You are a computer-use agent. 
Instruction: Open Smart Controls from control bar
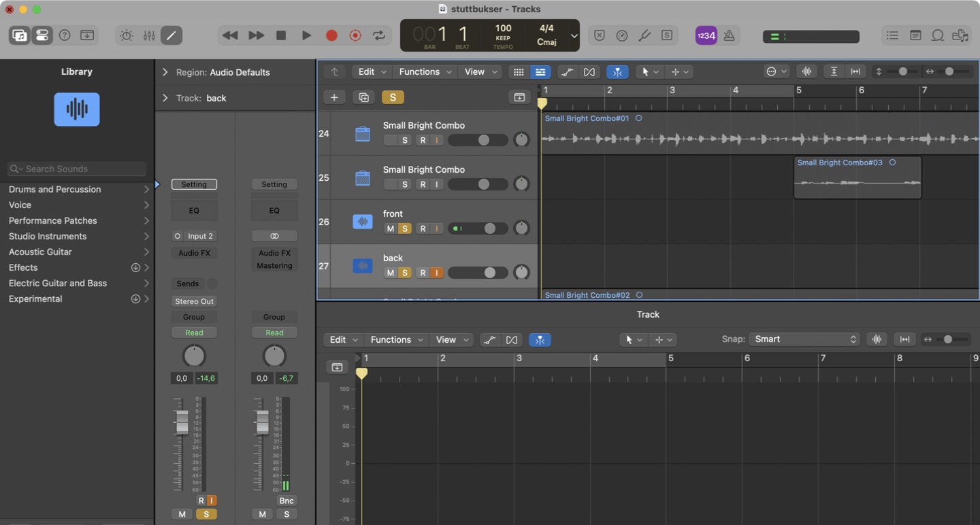tap(127, 35)
